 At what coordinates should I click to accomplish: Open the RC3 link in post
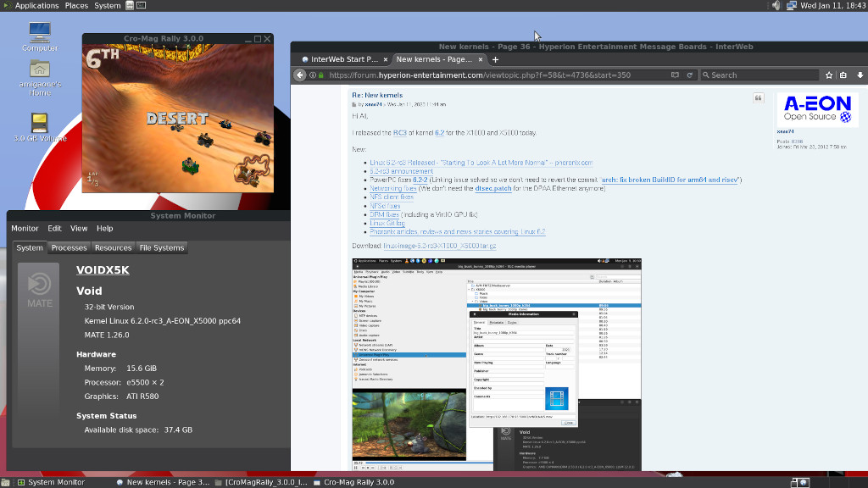tap(400, 133)
